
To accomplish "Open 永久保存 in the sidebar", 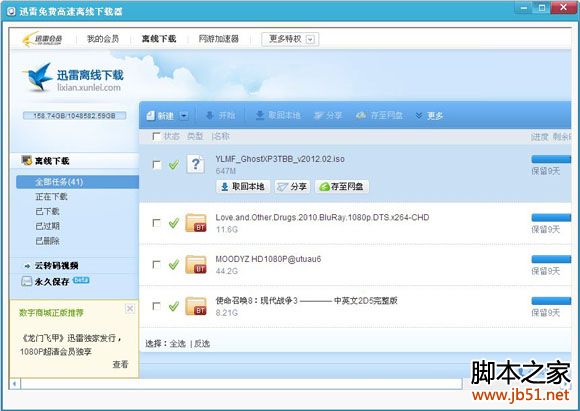I will click(x=52, y=282).
